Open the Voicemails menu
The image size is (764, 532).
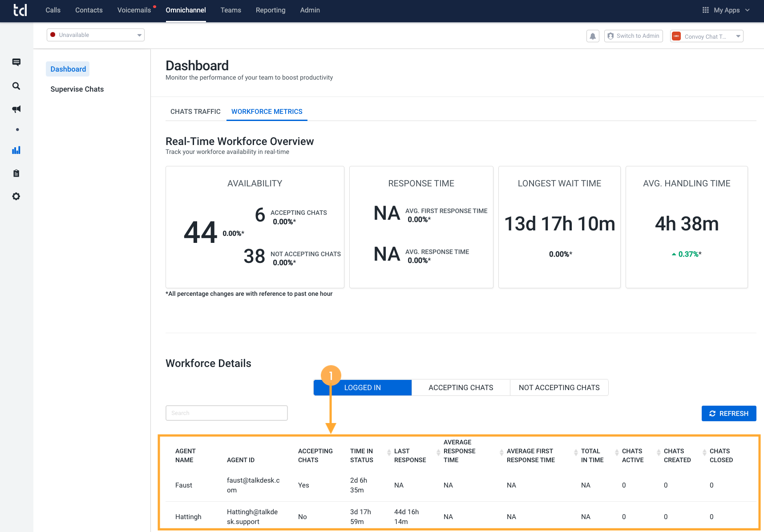click(134, 10)
